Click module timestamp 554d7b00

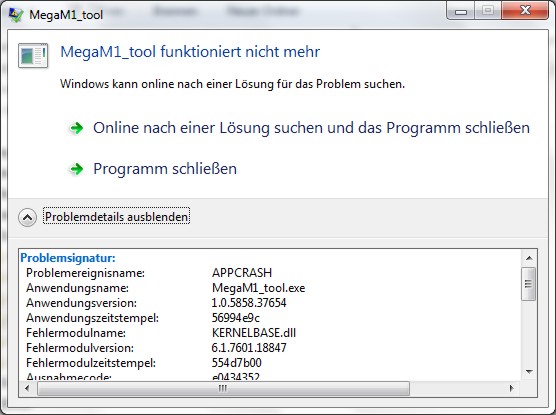coord(237,363)
